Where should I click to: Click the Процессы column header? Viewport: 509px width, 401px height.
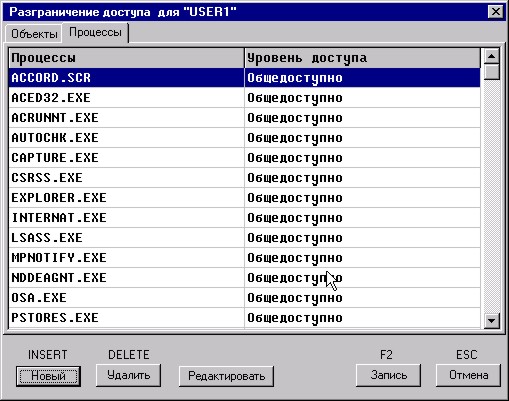[126, 58]
